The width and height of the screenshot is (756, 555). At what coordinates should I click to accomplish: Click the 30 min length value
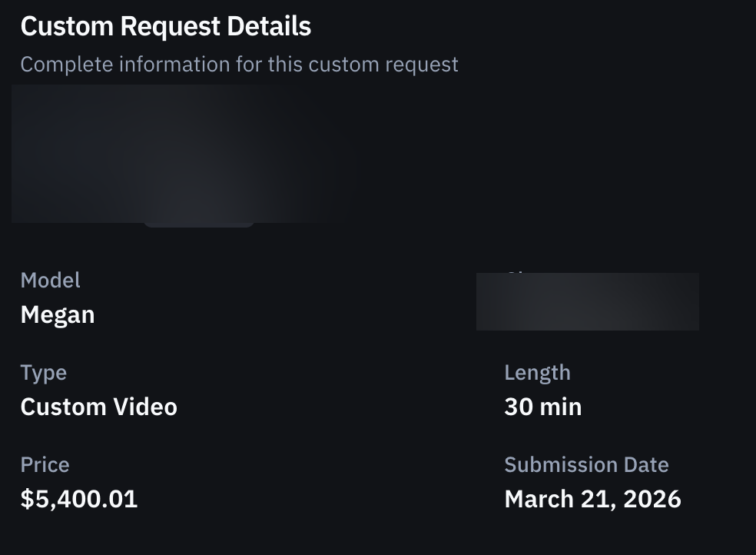(x=542, y=407)
